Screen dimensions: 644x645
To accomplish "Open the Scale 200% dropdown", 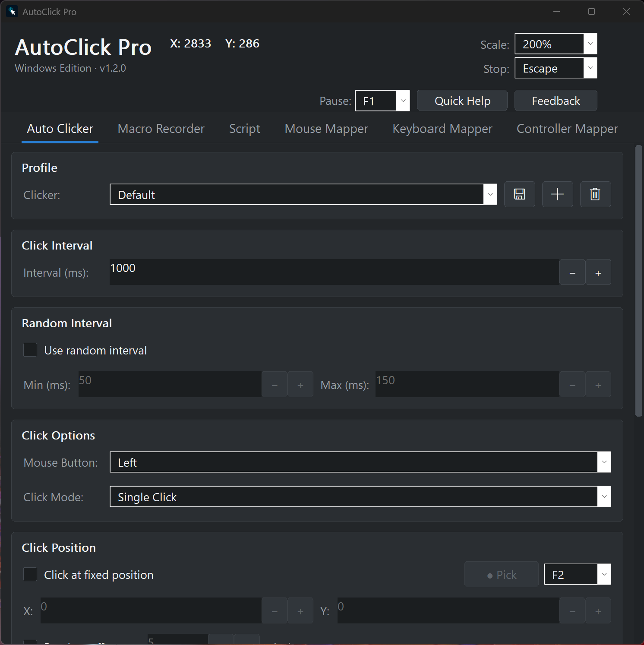I will pyautogui.click(x=556, y=44).
